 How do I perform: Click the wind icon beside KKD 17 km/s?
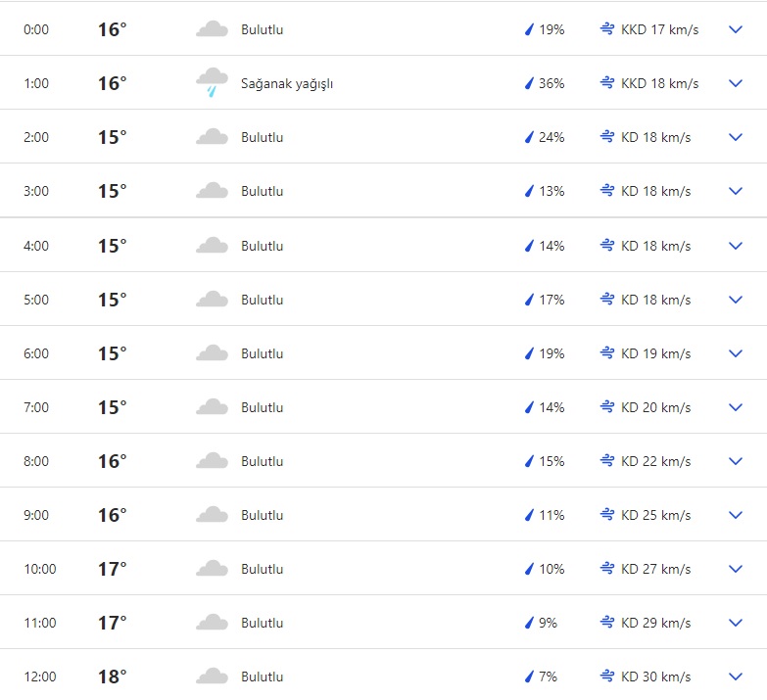point(607,29)
